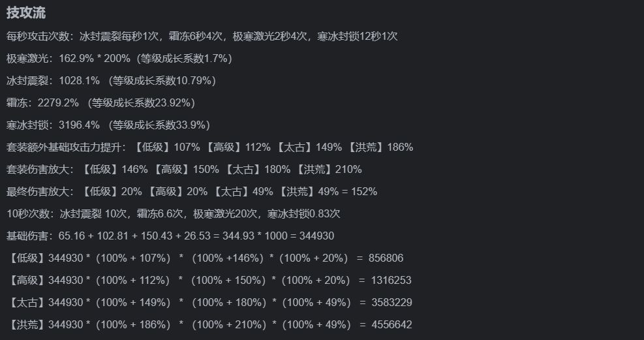Click the 10秒次数 line

[x=173, y=214]
